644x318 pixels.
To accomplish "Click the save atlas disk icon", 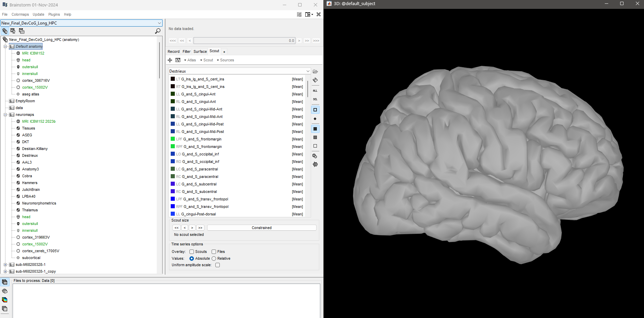I will pyautogui.click(x=315, y=80).
